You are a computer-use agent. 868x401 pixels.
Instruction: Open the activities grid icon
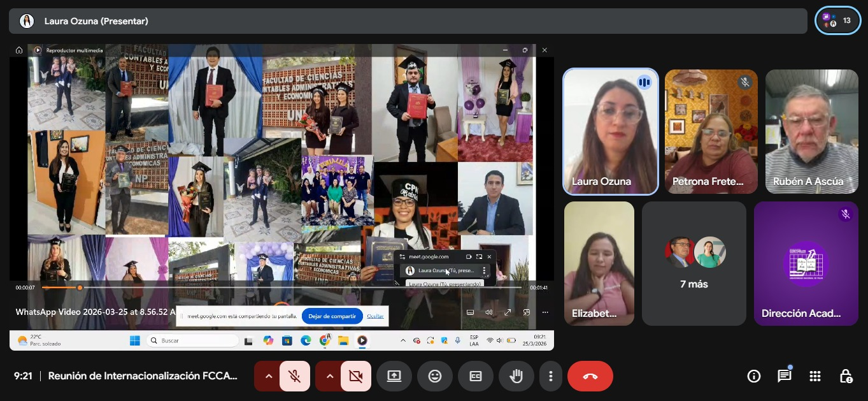coord(815,376)
